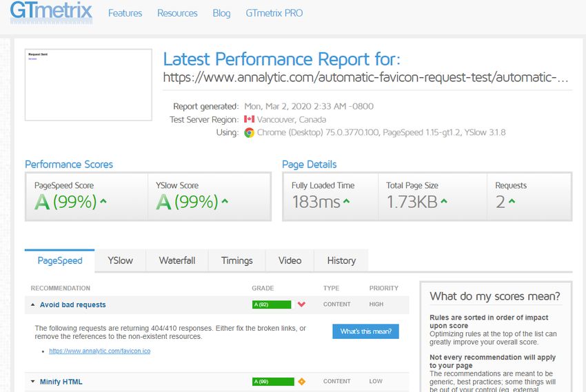The height and width of the screenshot is (392, 586).
Task: Click the A (92) grade bar
Action: click(272, 305)
